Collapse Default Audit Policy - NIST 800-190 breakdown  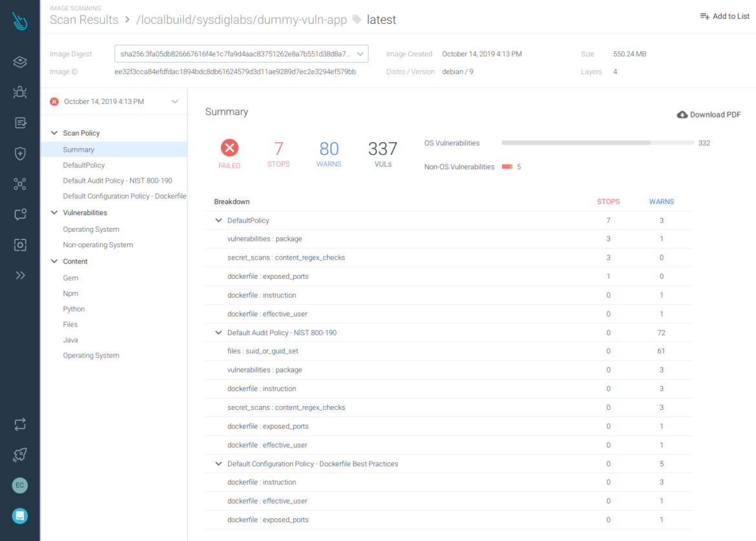click(218, 332)
